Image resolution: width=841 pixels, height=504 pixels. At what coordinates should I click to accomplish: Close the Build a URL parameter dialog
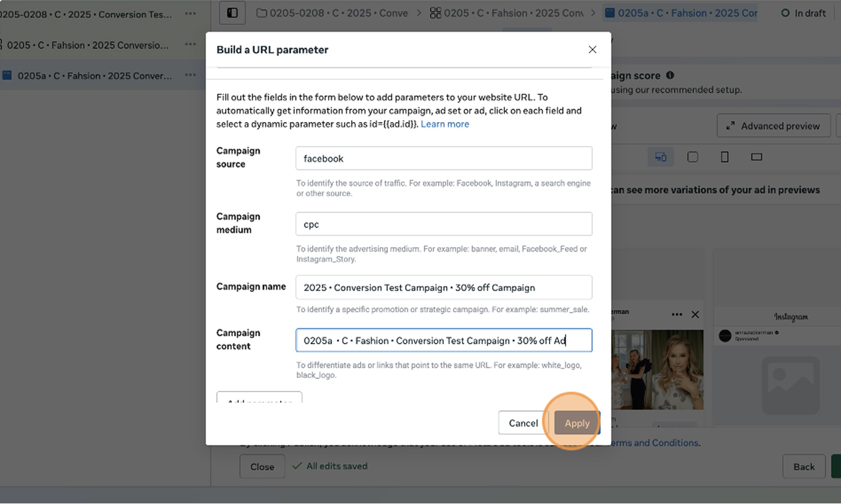[592, 50]
